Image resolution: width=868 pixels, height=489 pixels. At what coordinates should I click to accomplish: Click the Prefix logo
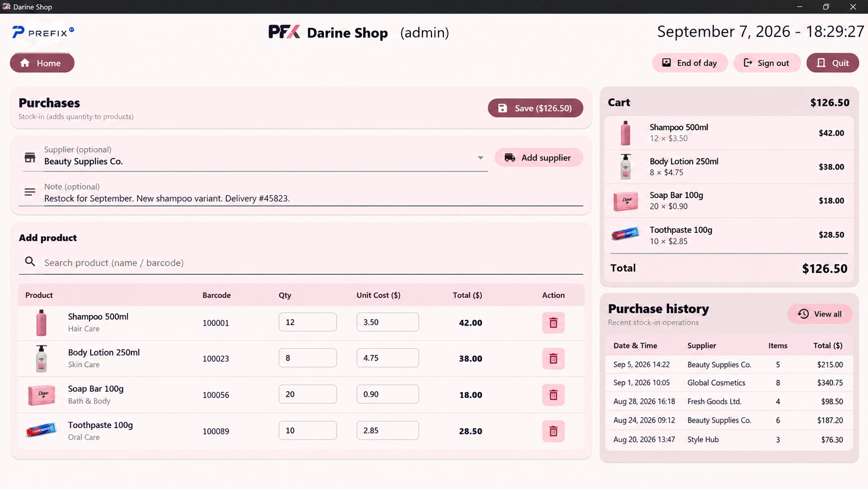tap(43, 32)
